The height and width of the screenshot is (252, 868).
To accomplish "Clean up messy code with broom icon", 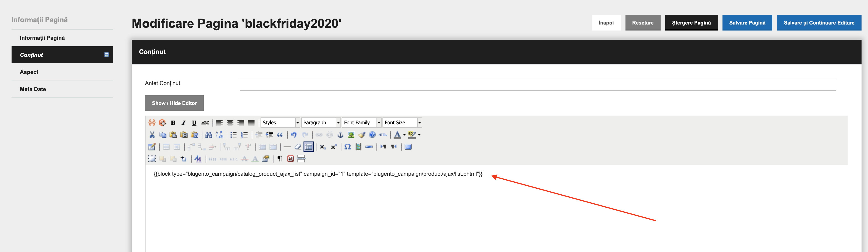I will tap(362, 135).
